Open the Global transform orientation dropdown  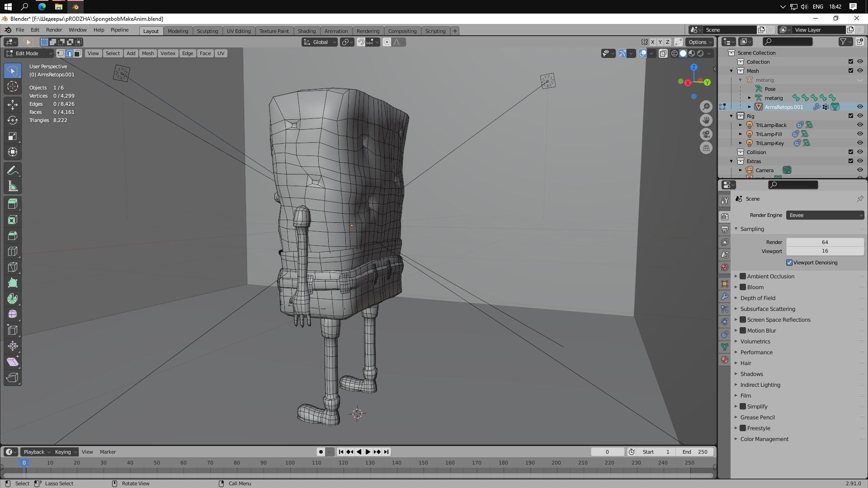(320, 42)
